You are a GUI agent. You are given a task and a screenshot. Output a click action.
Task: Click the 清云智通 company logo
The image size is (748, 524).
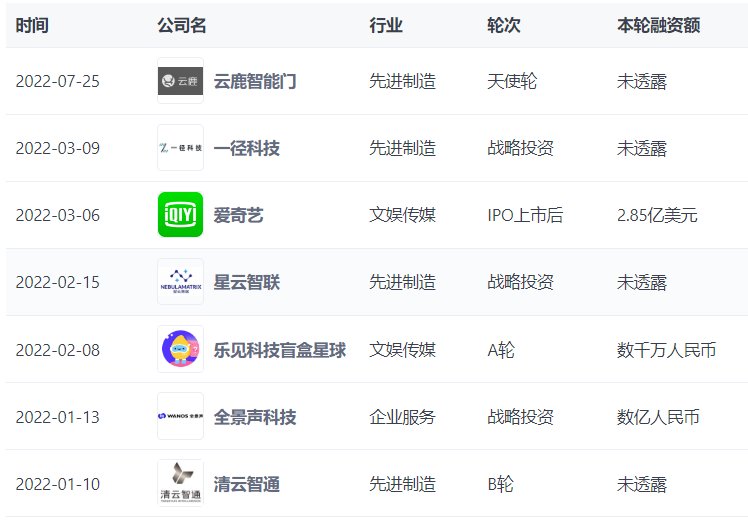(x=180, y=483)
